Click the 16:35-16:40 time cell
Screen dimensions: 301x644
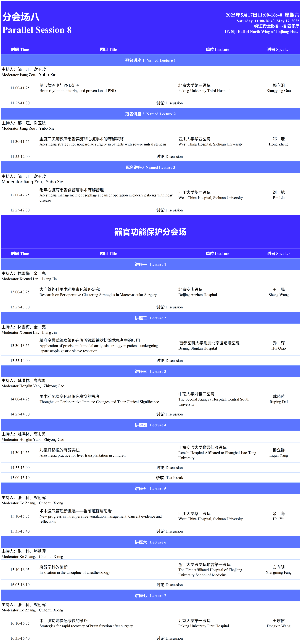pos(20,638)
